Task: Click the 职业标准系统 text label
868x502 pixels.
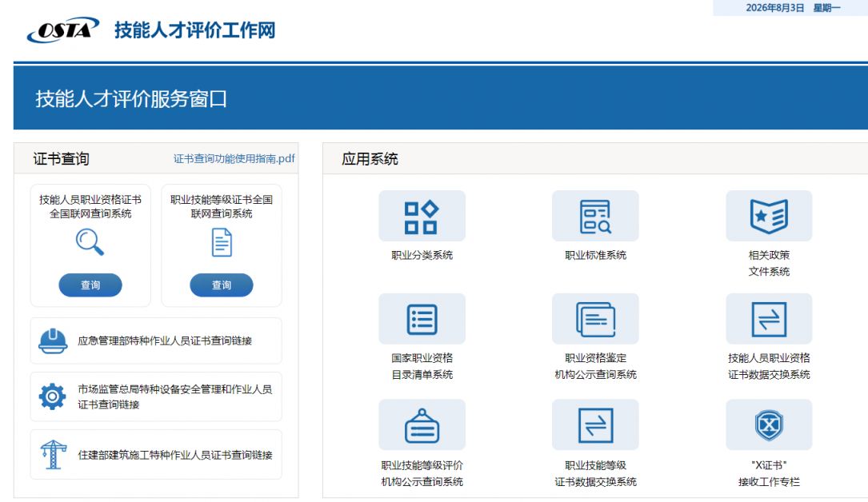Action: [x=596, y=256]
